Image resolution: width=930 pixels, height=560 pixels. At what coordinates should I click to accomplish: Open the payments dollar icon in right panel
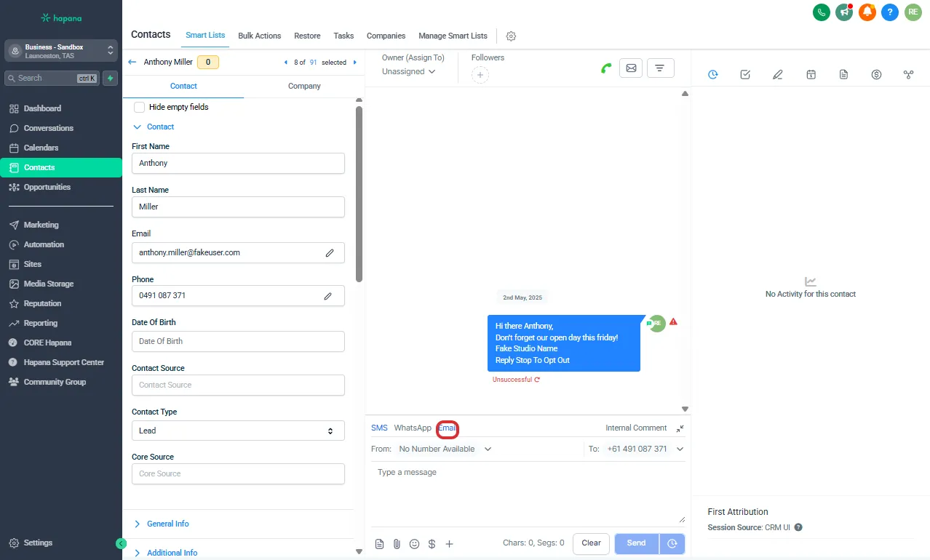tap(876, 74)
